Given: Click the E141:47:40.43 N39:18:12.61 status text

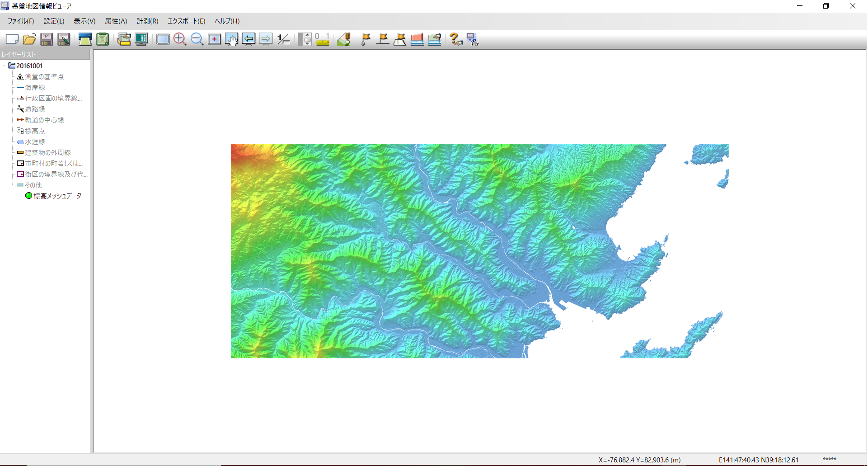Looking at the screenshot, I should pyautogui.click(x=759, y=460).
